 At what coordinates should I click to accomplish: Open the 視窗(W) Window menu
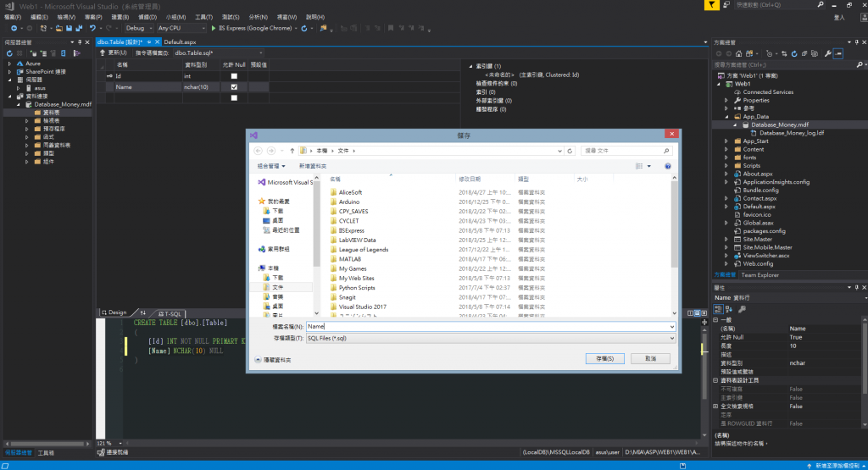click(287, 17)
